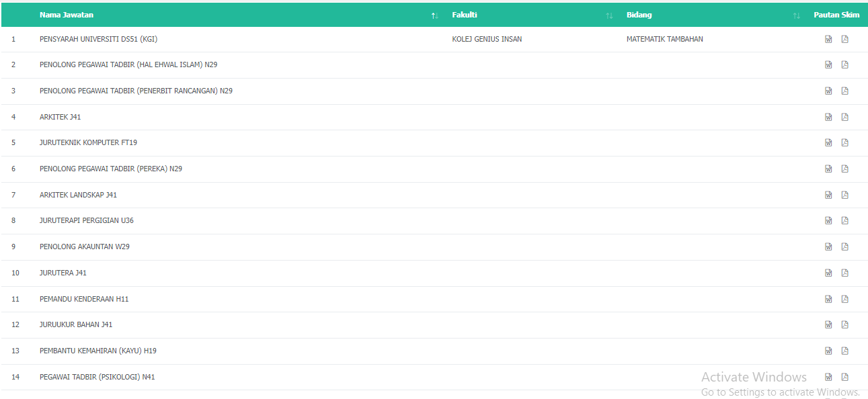
Task: Select PENSYARAH UNIVERSITI DS51 (KGI) text
Action: click(x=98, y=39)
